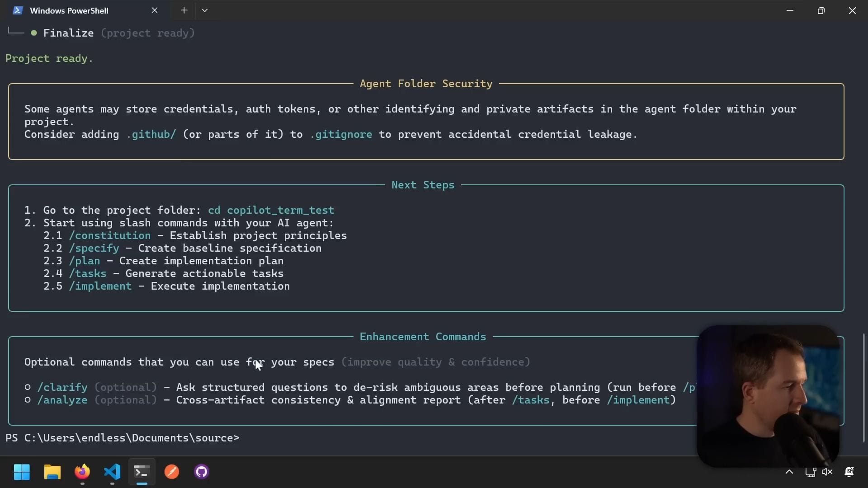Image resolution: width=868 pixels, height=488 pixels.
Task: Open the notification bell in system tray
Action: tap(849, 472)
